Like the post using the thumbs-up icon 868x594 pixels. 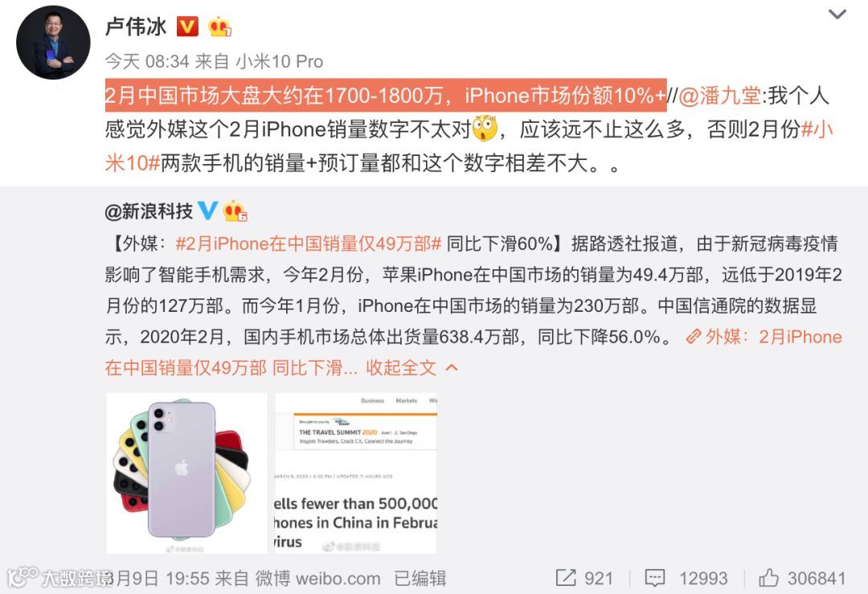[x=768, y=578]
